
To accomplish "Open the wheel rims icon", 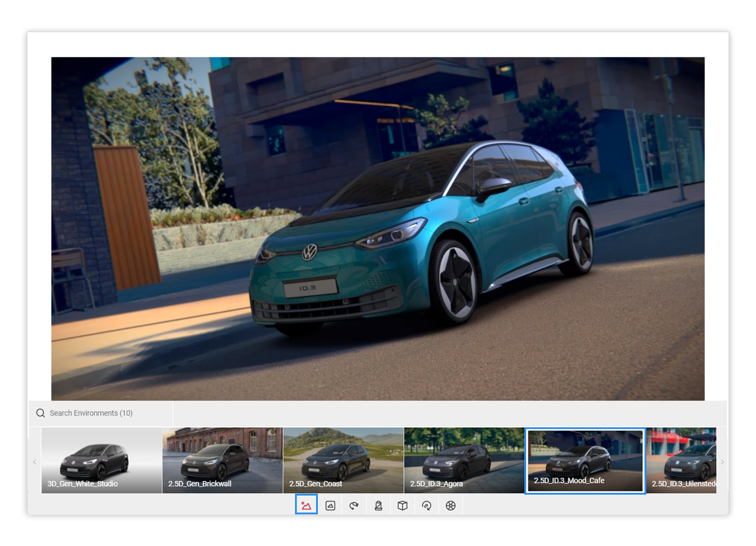I will [x=450, y=505].
